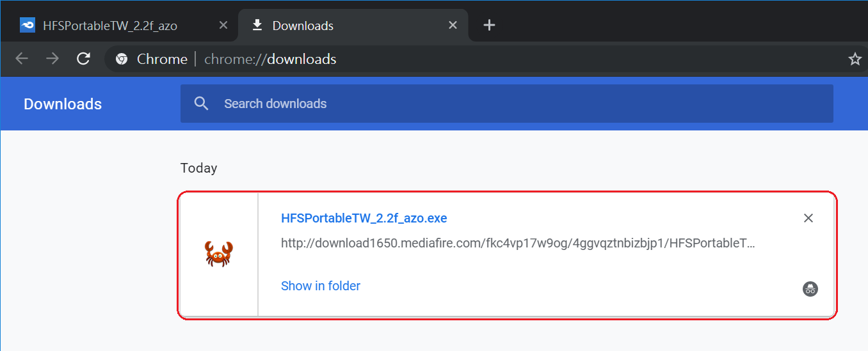The height and width of the screenshot is (351, 868).
Task: Focus the Search downloads field
Action: pyautogui.click(x=506, y=104)
